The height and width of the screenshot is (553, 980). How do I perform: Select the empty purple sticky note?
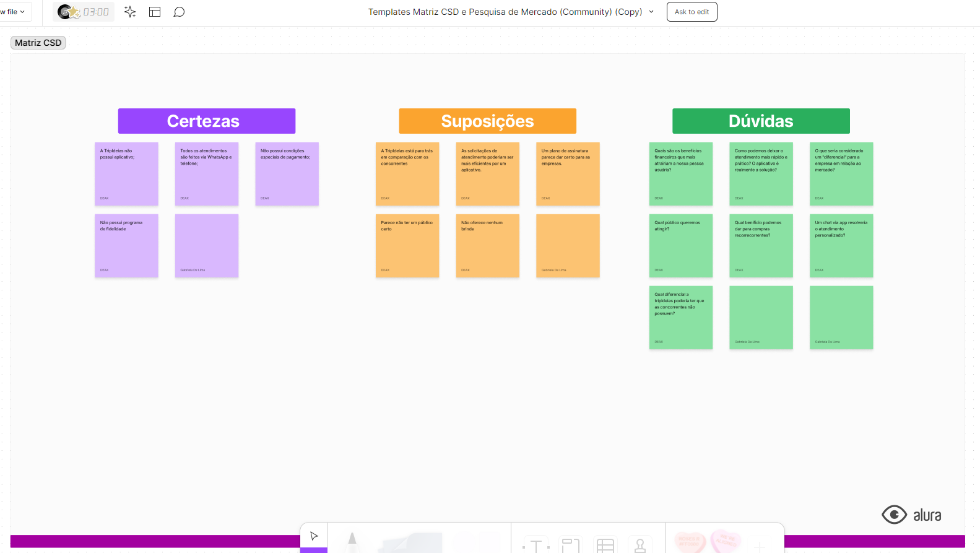[x=207, y=246]
